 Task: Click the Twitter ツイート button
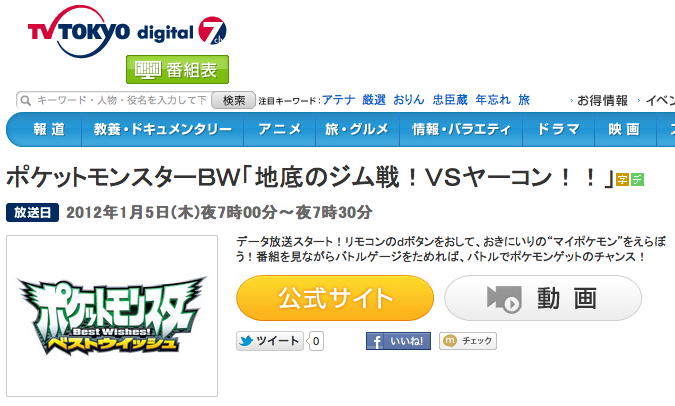[x=270, y=341]
